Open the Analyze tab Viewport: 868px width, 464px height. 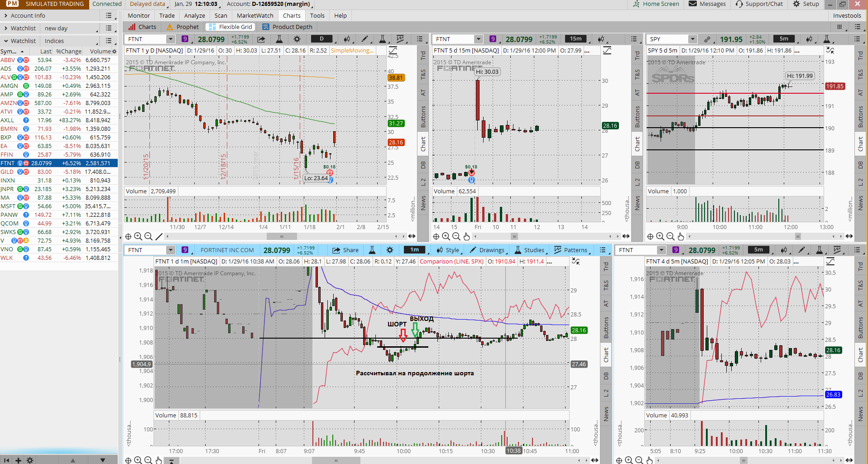coord(195,15)
